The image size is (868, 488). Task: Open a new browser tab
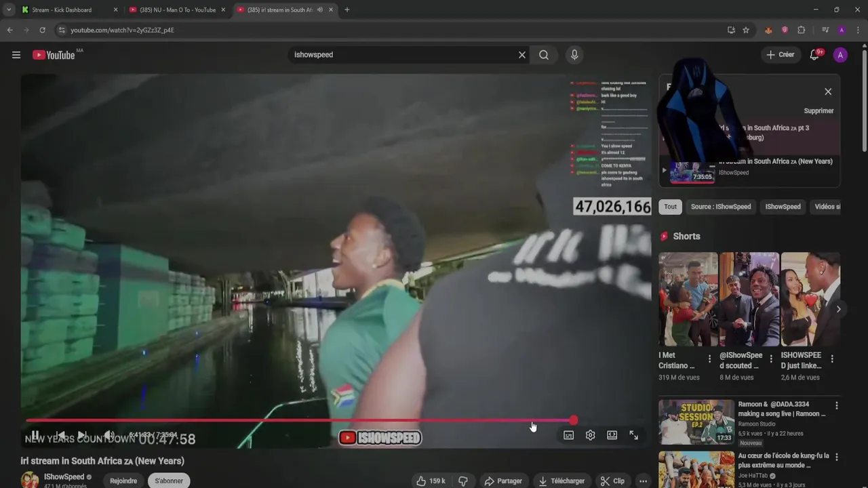347,10
